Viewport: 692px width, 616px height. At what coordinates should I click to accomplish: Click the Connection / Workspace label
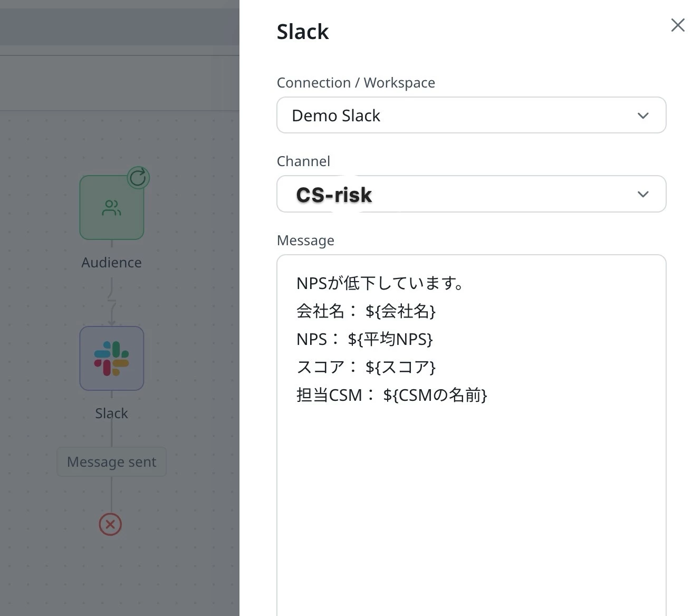pyautogui.click(x=356, y=83)
